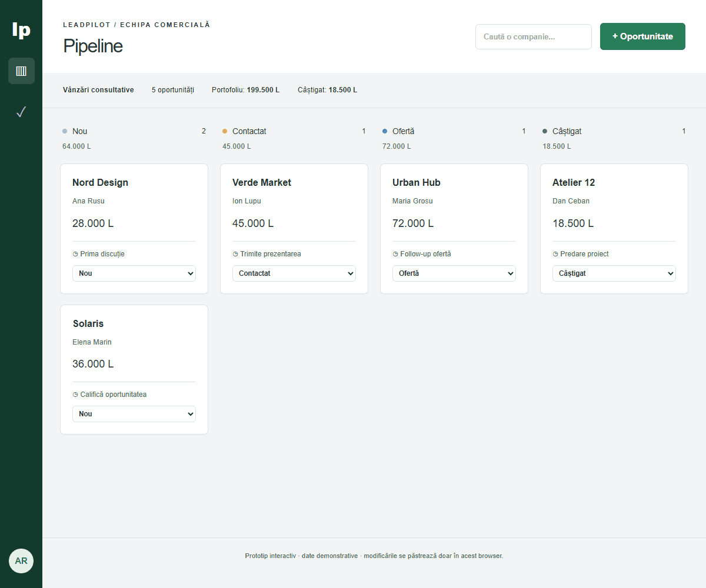Click the Pipeline page heading
Image resolution: width=706 pixels, height=588 pixels.
[93, 46]
